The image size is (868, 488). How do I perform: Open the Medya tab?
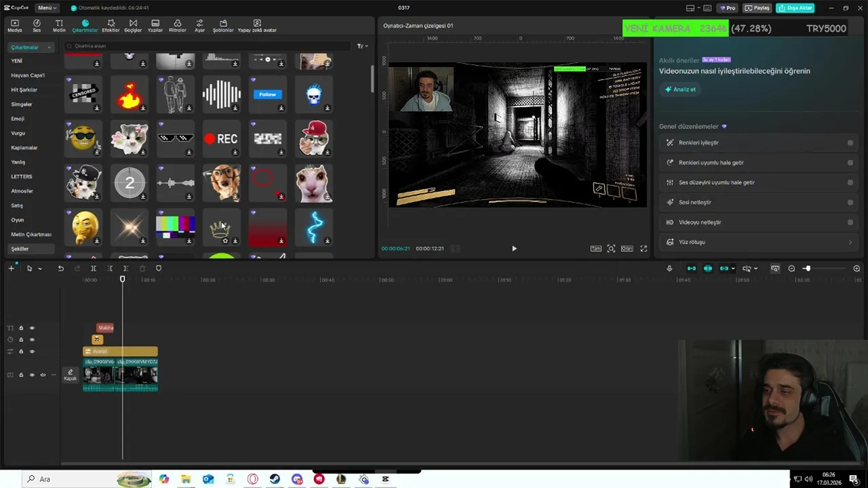pos(14,26)
